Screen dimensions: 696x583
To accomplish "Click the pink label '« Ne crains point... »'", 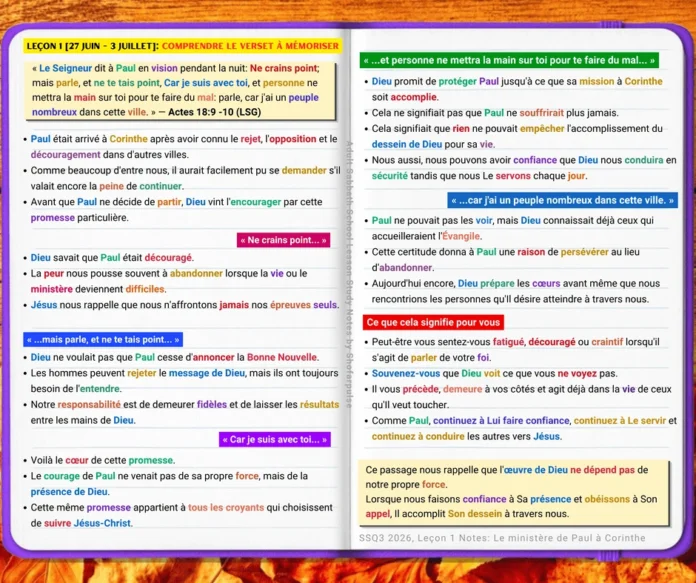I will click(283, 240).
